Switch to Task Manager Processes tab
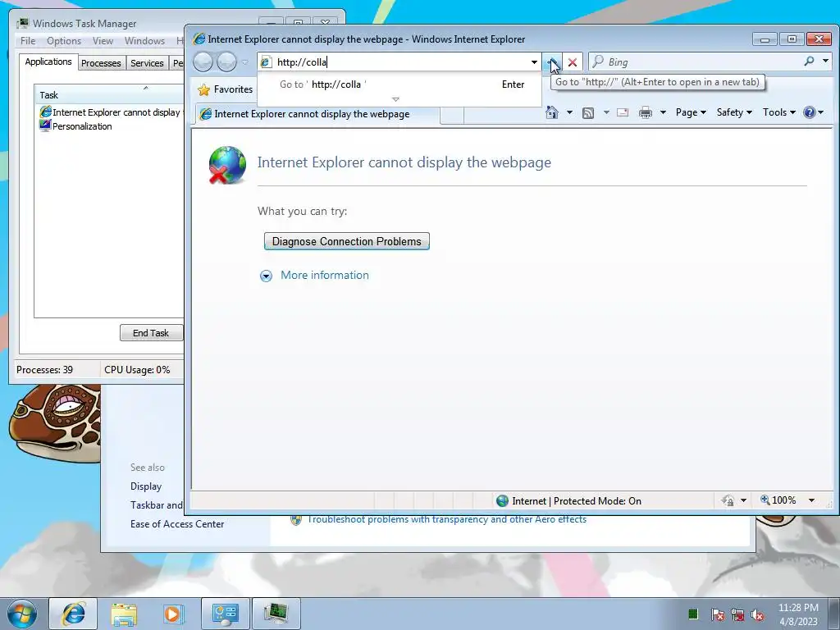 tap(101, 63)
